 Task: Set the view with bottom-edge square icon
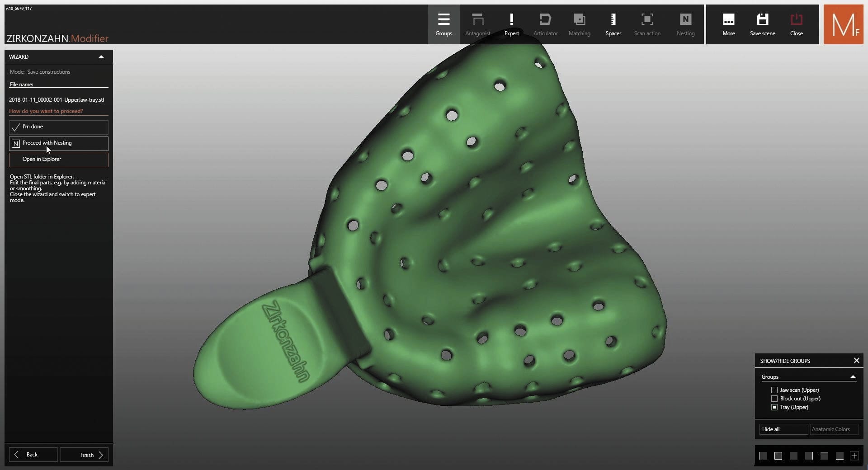[x=840, y=456]
